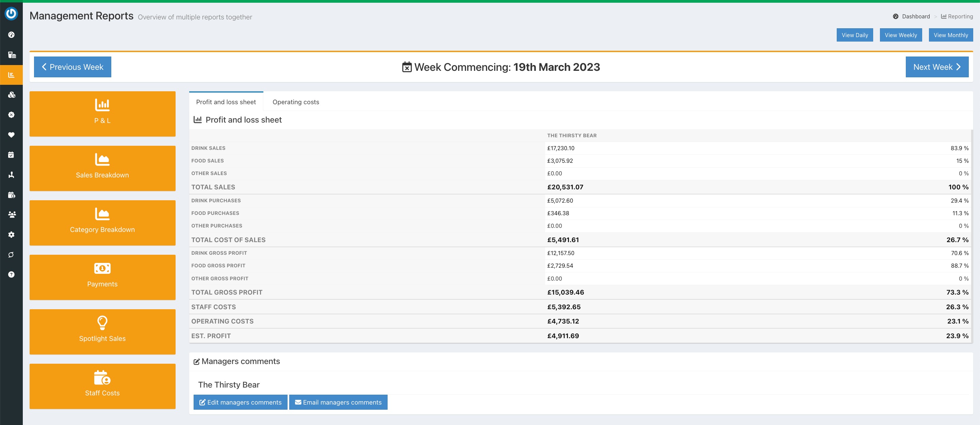Go to Next Week

coord(937,67)
